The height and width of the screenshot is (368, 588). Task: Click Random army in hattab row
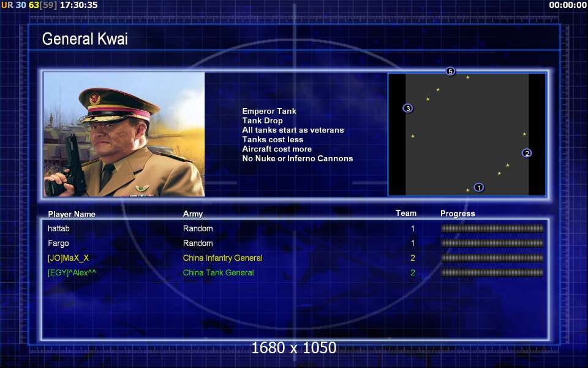tap(198, 228)
